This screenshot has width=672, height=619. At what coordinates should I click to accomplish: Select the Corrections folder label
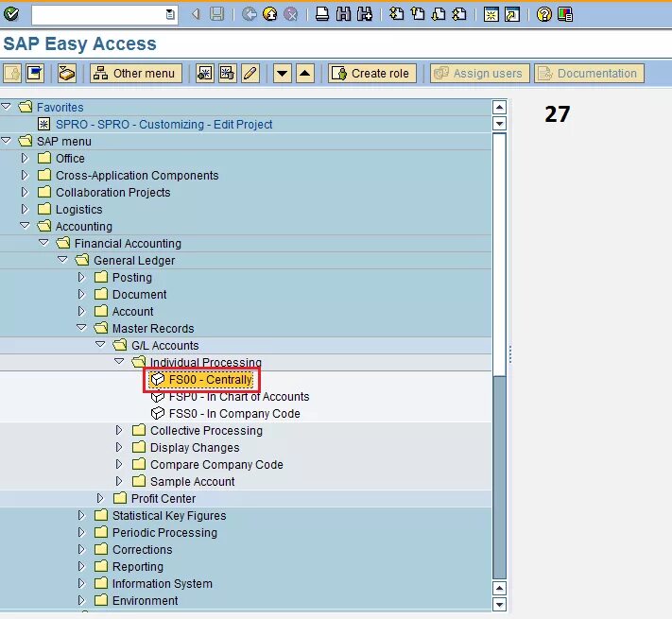pos(143,550)
